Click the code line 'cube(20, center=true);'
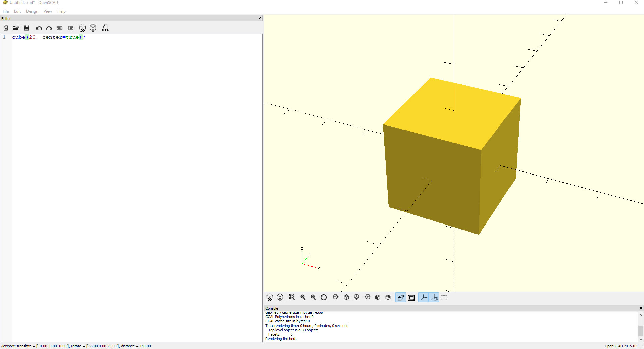Screen dimensions: 644x349 [49, 37]
